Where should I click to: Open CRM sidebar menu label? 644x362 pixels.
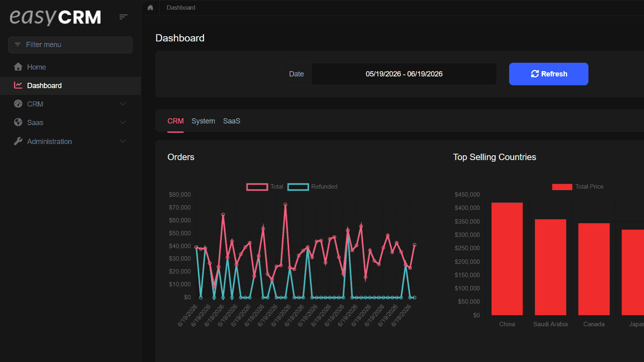pyautogui.click(x=35, y=104)
